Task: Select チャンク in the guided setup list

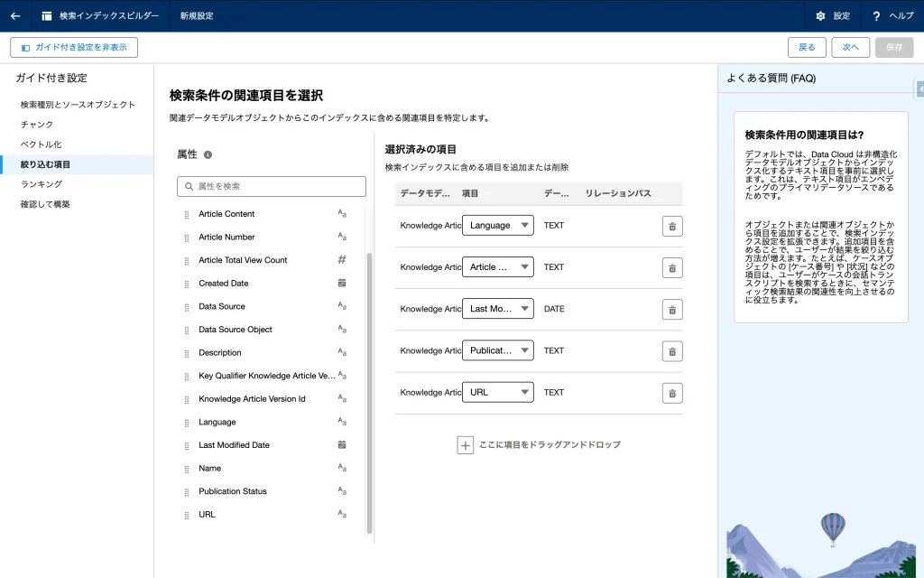Action: (37, 125)
